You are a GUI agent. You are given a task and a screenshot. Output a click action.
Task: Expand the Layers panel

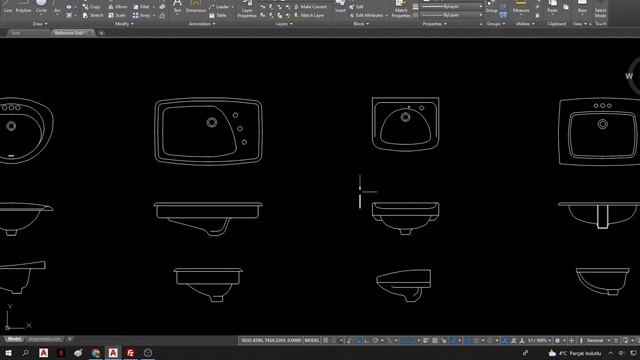pyautogui.click(x=284, y=24)
